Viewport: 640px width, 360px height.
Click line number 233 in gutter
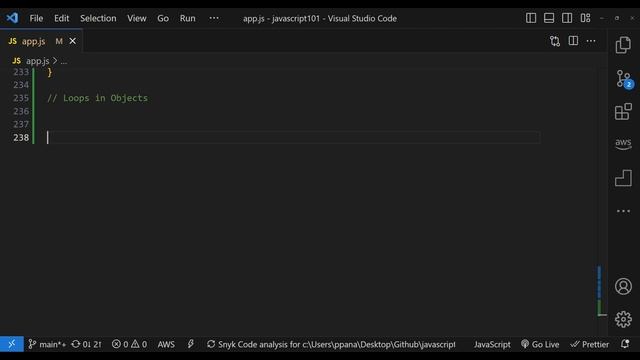point(21,72)
